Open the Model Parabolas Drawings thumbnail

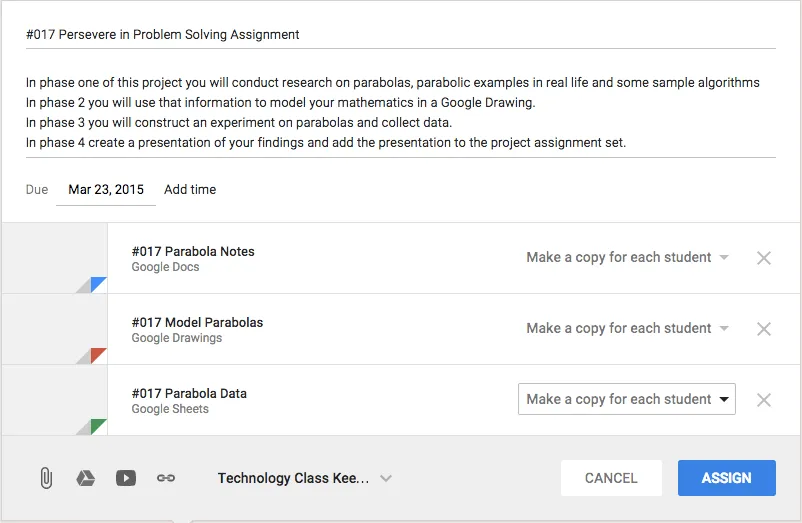coord(55,329)
